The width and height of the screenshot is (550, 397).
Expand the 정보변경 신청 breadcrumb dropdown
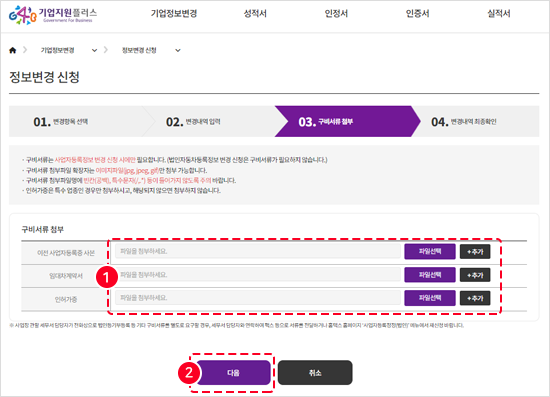[178, 51]
